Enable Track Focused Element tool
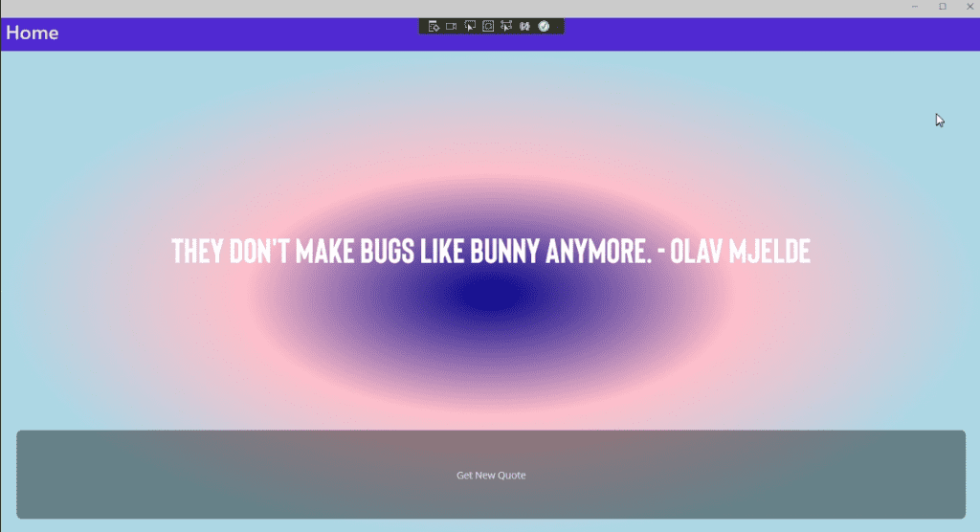 point(506,26)
